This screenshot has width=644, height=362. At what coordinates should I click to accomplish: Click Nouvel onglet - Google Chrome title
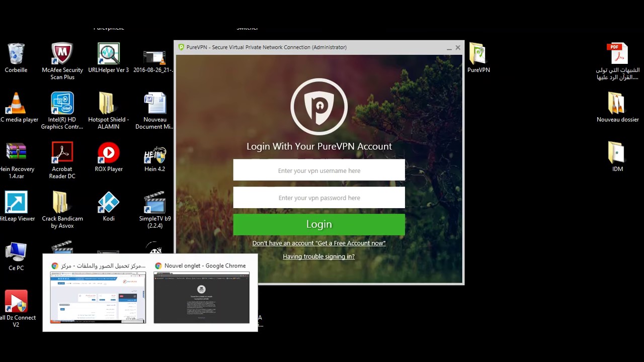coord(205,265)
